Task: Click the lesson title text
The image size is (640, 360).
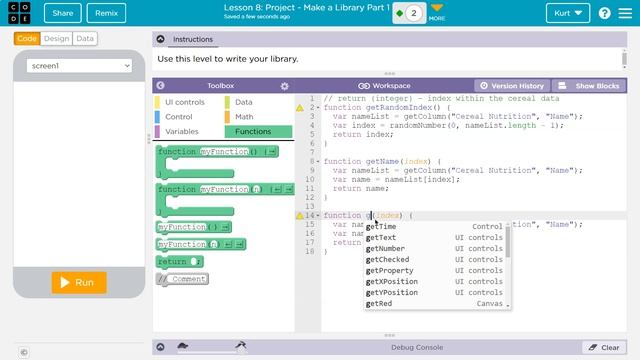Action: coord(307,7)
